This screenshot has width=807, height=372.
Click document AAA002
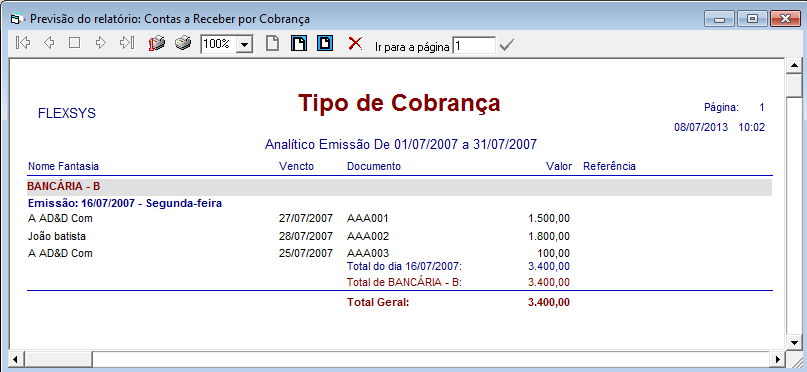point(367,236)
